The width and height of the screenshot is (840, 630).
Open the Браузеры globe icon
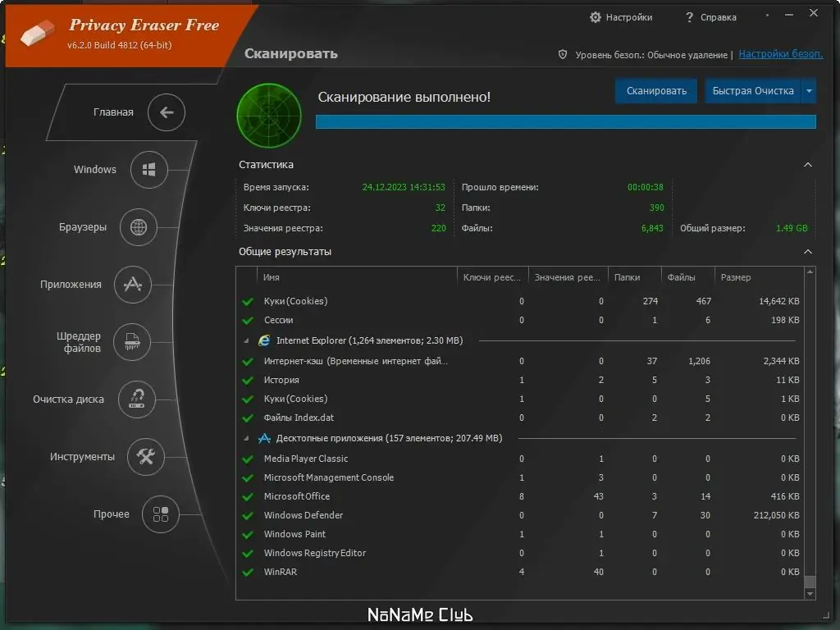[138, 227]
